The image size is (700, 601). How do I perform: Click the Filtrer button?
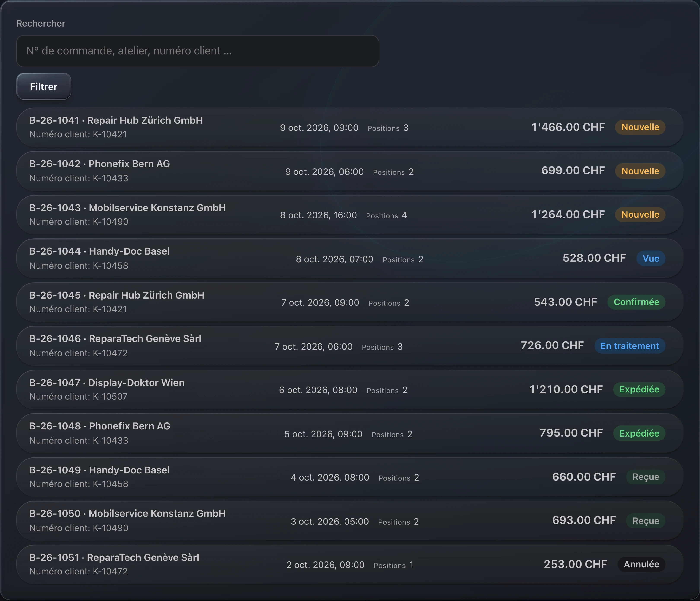(44, 86)
